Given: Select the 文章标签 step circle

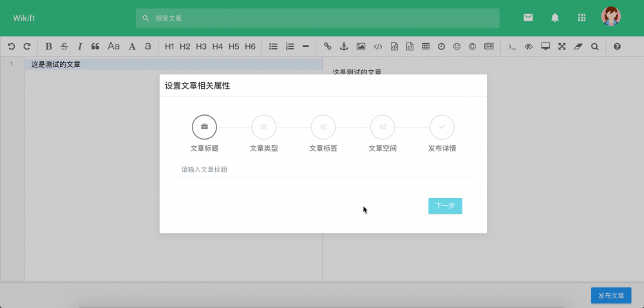Looking at the screenshot, I should point(323,127).
